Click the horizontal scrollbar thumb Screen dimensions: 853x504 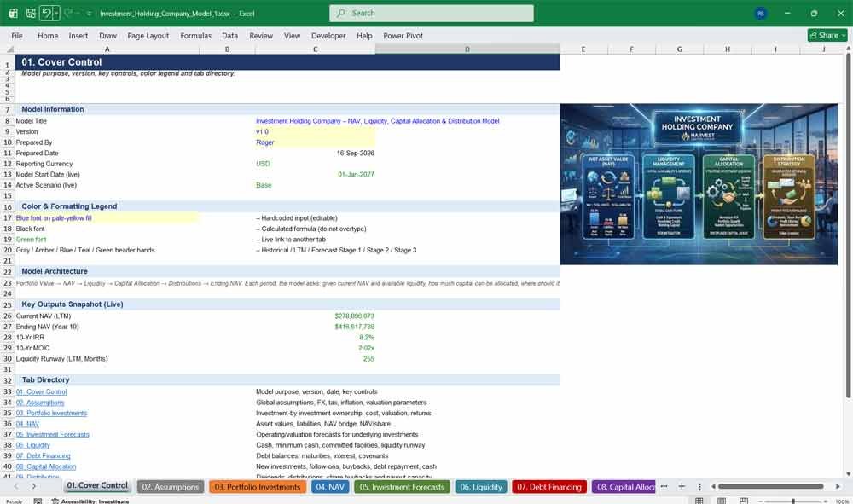point(771,487)
